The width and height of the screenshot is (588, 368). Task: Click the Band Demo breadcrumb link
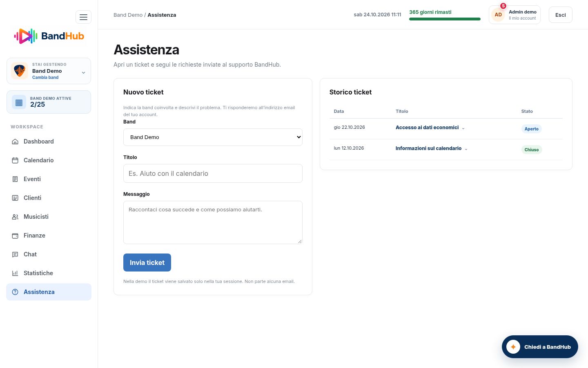(128, 15)
